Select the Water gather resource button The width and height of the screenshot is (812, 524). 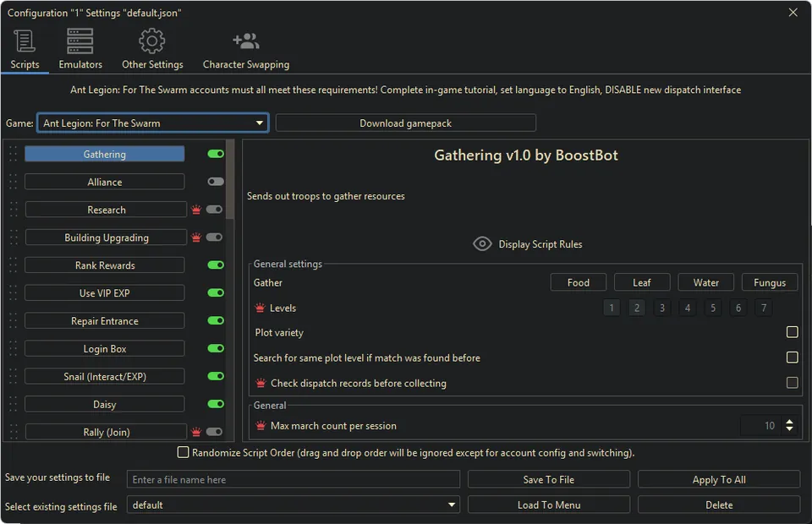[705, 282]
